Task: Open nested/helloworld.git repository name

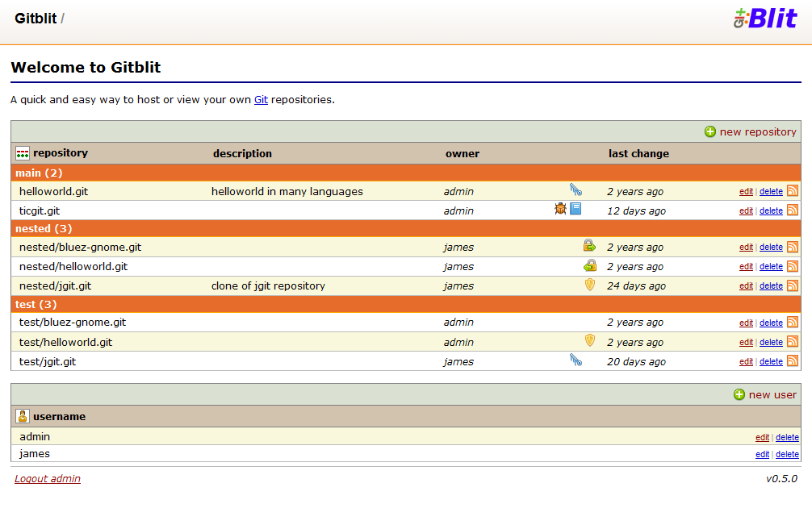Action: click(x=73, y=267)
